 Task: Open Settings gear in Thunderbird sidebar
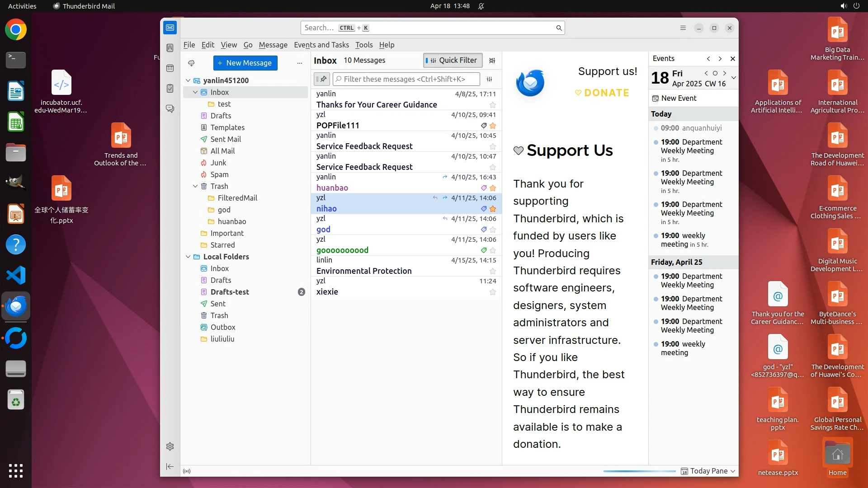[170, 446]
